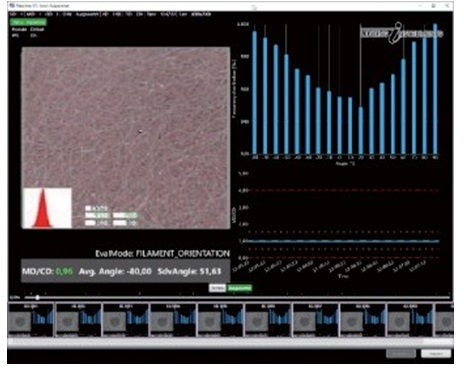Select the sixth thumbnail in the filmstrip
This screenshot has height=381, width=464.
(268, 320)
